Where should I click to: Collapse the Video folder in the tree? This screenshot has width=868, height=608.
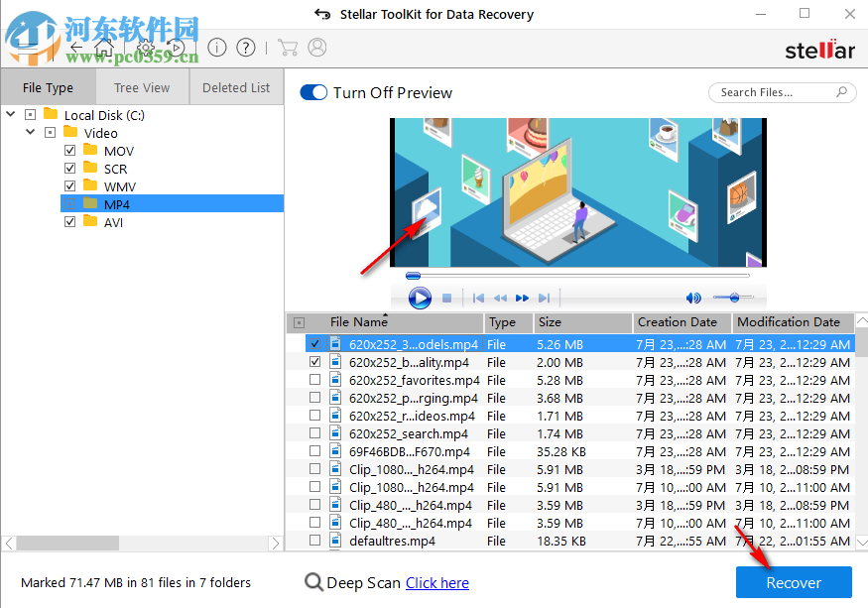tap(30, 132)
